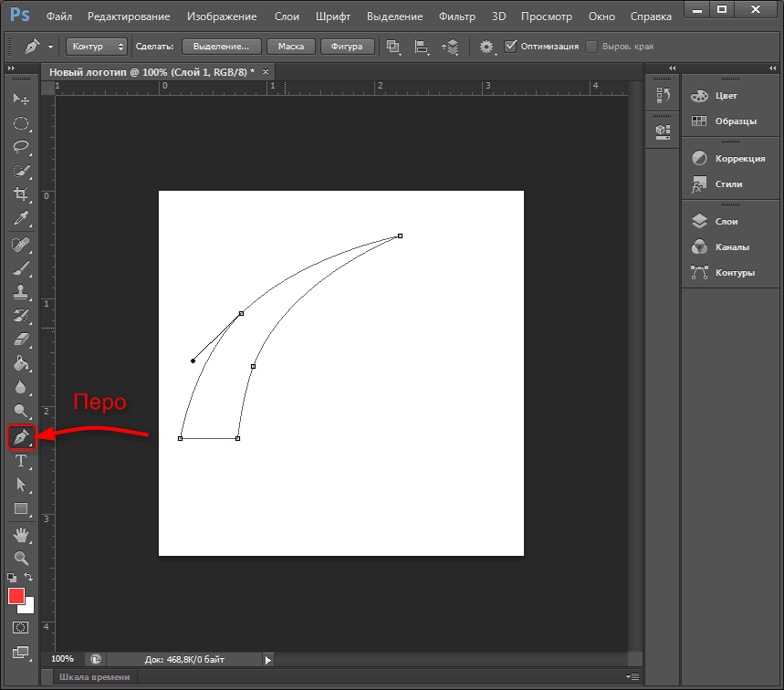Select the Move tool
This screenshot has height=690, width=784.
(20, 99)
